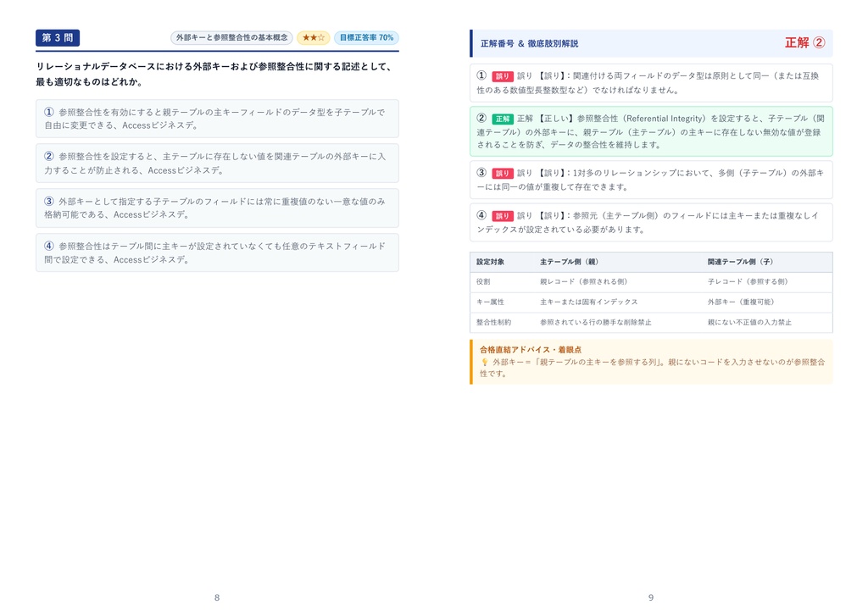Click the 参照されている行の勝手な削除禁止 cell
This screenshot has width=868, height=616.
pyautogui.click(x=596, y=322)
